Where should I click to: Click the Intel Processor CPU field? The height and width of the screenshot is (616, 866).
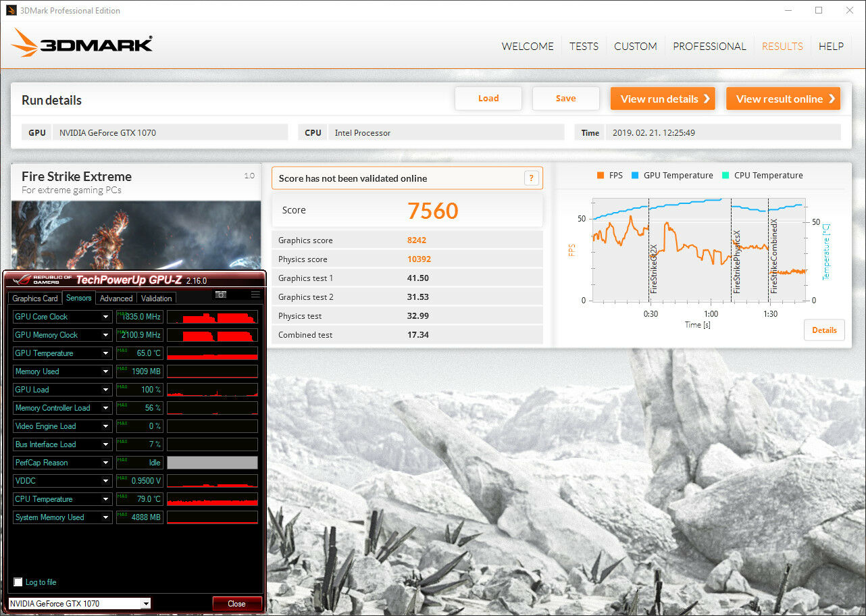(446, 132)
